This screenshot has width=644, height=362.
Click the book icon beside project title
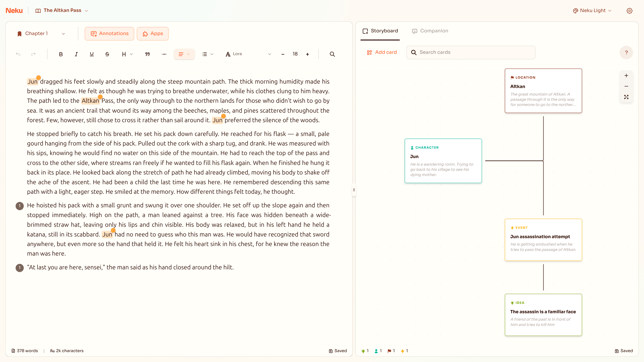[38, 11]
